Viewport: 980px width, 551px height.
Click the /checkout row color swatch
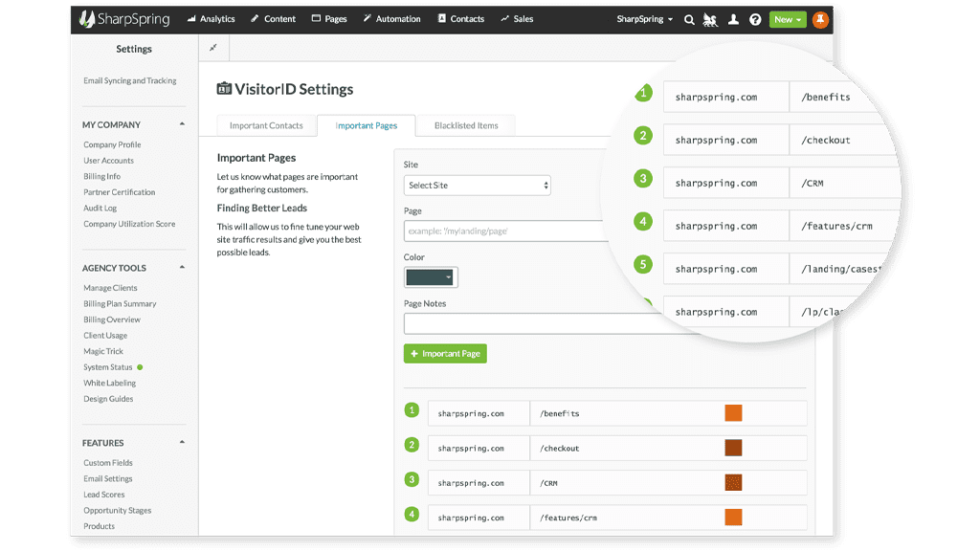pos(733,448)
